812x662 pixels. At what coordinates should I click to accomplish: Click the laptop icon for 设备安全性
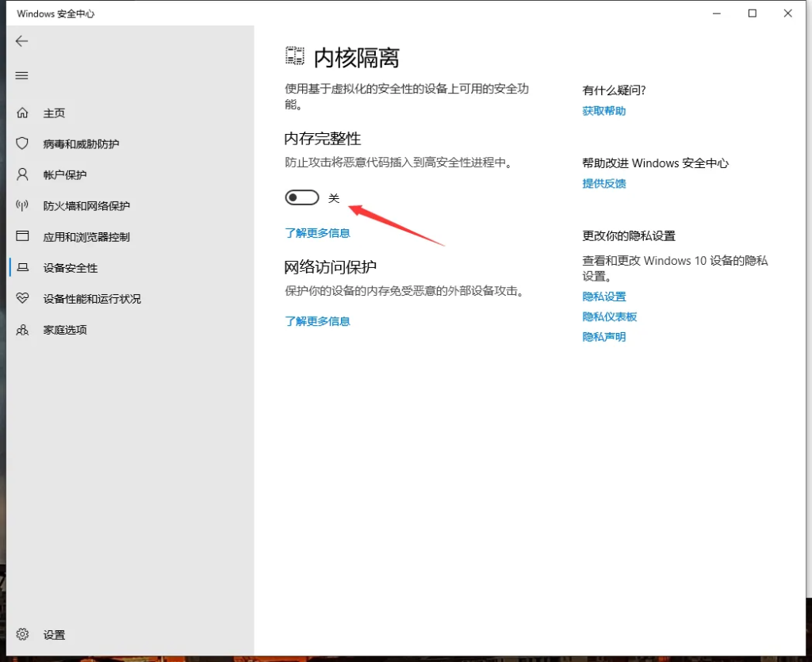point(22,267)
